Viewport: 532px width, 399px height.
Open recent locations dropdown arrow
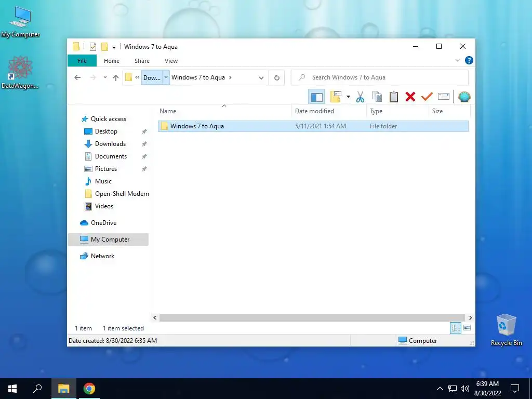pyautogui.click(x=105, y=77)
